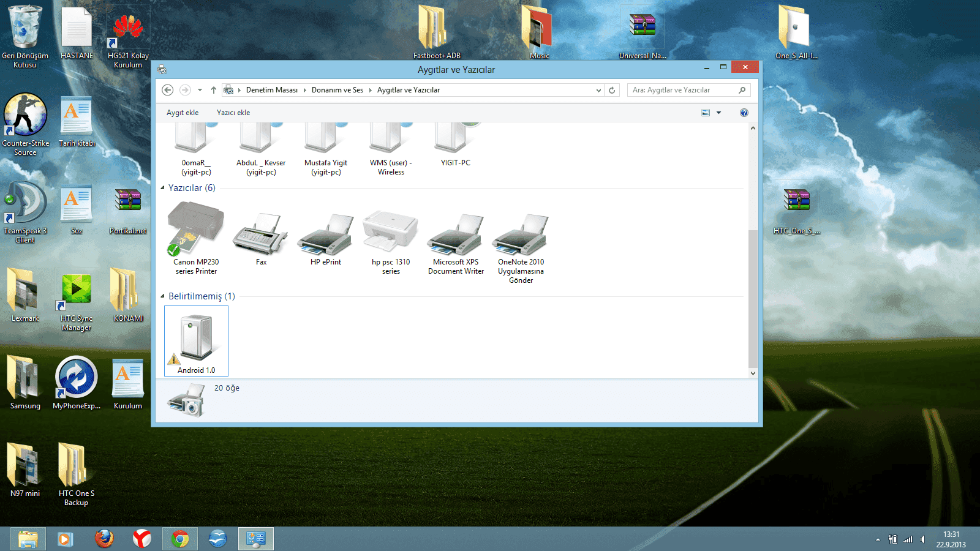Select the Canon MP230 series Printer
980x551 pixels.
click(196, 239)
